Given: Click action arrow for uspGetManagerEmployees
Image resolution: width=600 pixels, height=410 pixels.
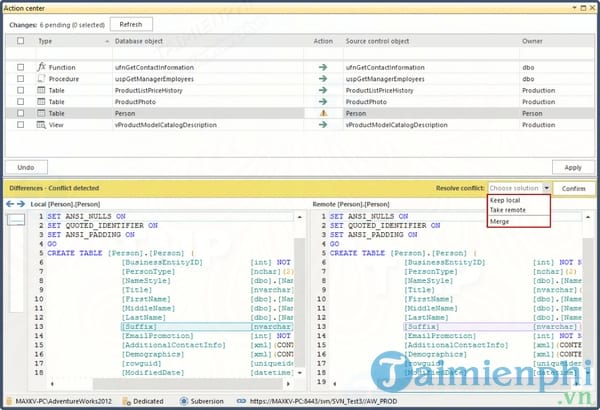Looking at the screenshot, I should point(323,78).
